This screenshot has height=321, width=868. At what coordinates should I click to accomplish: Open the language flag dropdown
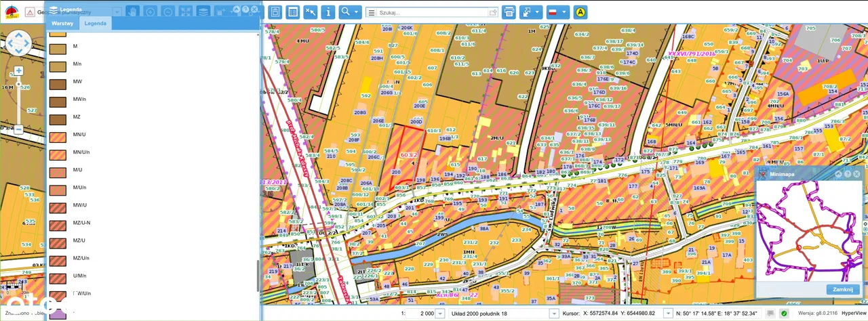[x=557, y=12]
